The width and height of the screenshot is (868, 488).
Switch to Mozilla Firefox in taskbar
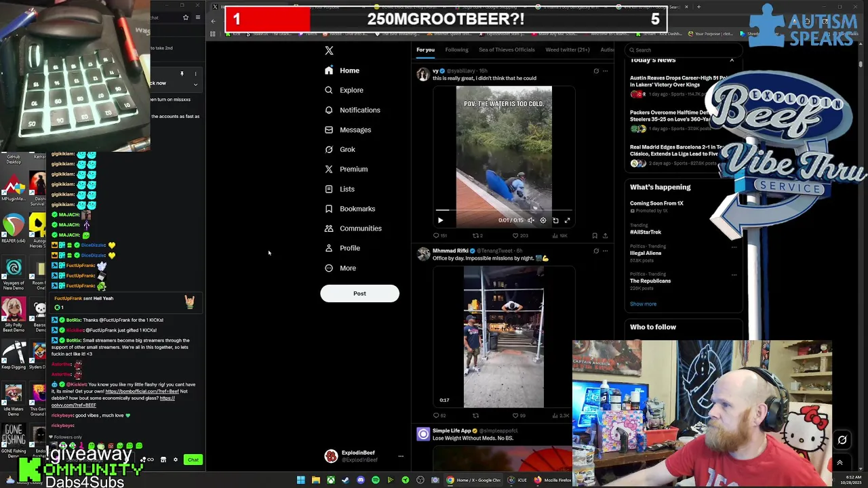click(553, 480)
